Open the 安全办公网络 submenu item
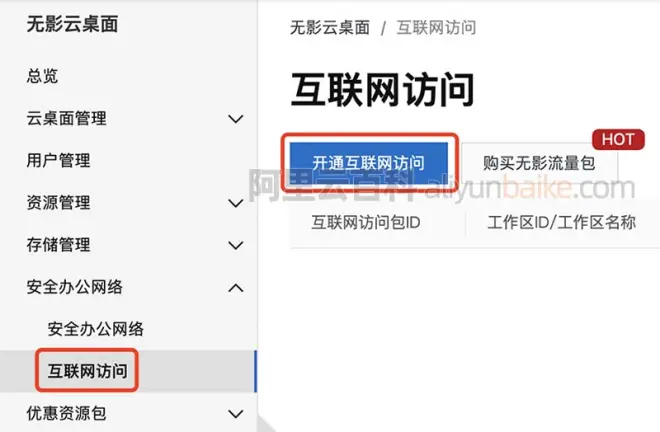 [96, 329]
